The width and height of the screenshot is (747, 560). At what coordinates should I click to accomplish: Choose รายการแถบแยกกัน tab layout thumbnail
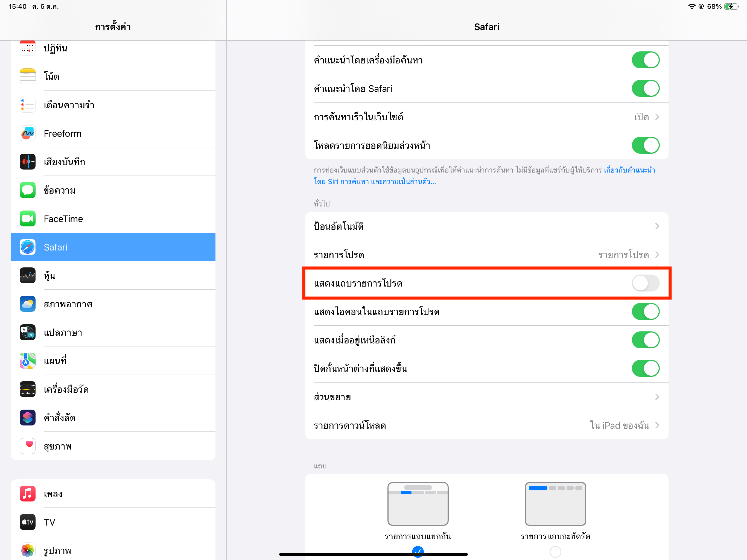pos(418,504)
